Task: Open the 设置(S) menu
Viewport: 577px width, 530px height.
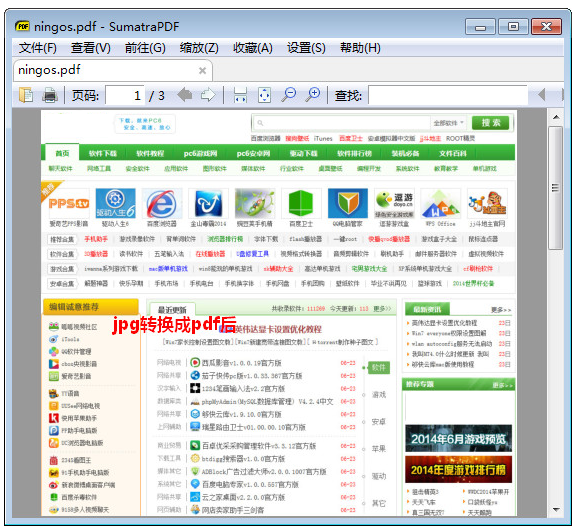Action: click(x=306, y=48)
